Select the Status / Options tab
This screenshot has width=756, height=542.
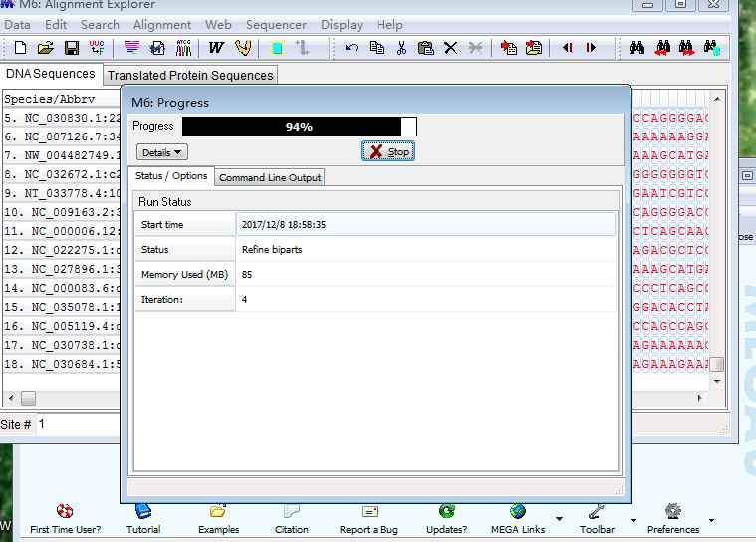pos(171,176)
